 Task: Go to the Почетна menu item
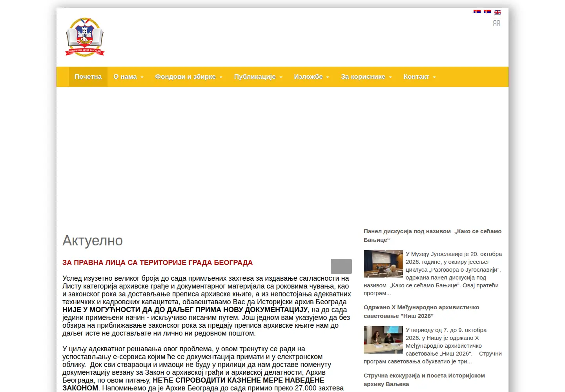click(88, 77)
